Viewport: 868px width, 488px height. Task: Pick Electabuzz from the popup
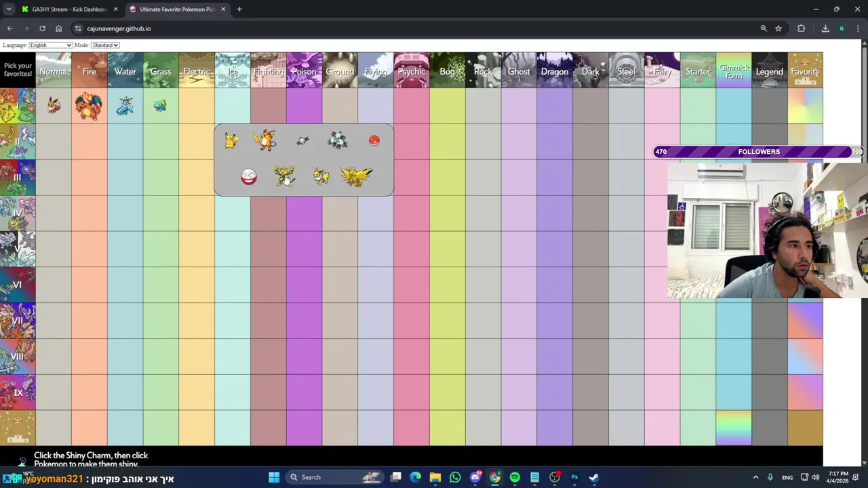[284, 176]
